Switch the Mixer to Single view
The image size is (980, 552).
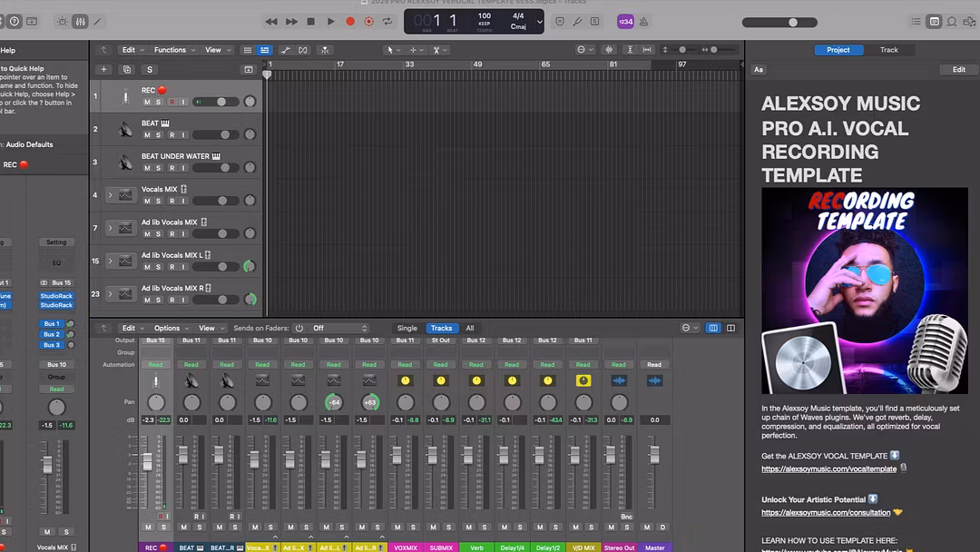407,328
